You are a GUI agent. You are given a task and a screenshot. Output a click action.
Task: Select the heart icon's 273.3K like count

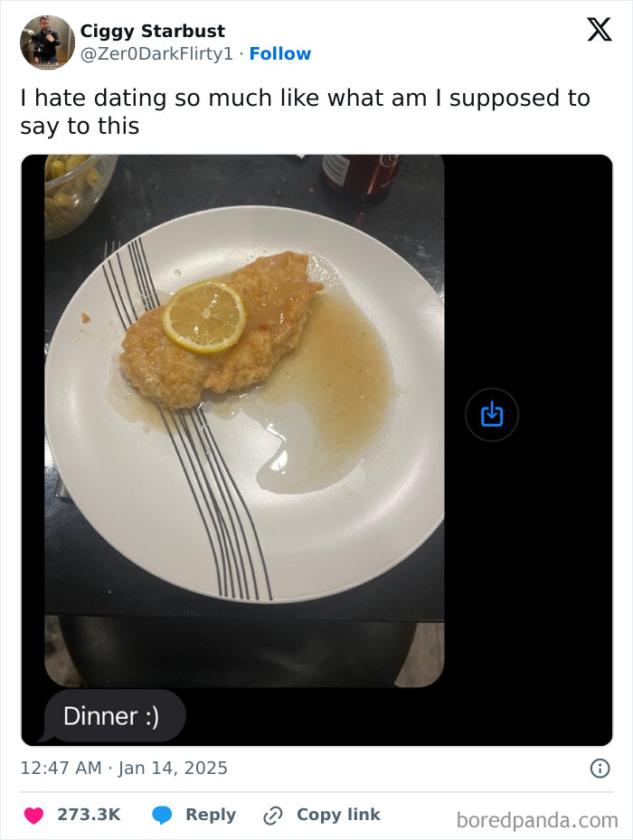coord(89,815)
